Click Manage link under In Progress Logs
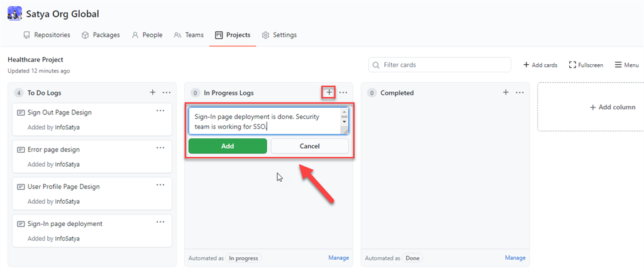Screen dimensions: 644x273 pyautogui.click(x=338, y=258)
